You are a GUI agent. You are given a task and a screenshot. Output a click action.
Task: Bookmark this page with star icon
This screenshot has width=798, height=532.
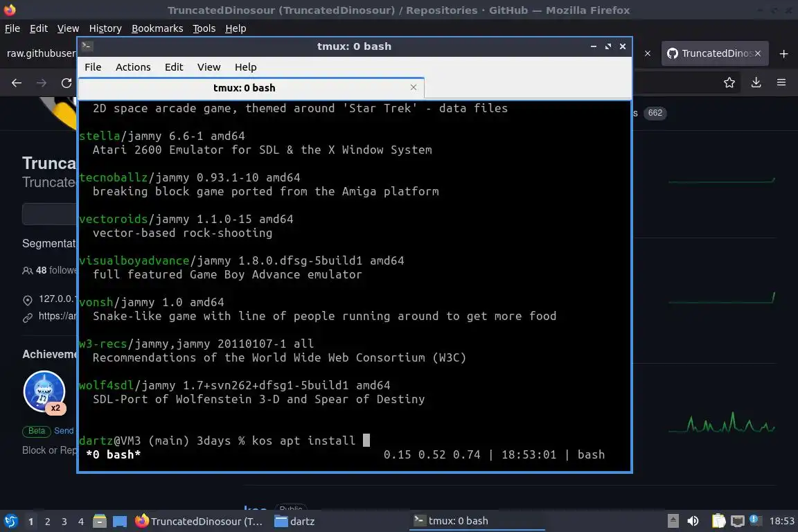pos(729,82)
